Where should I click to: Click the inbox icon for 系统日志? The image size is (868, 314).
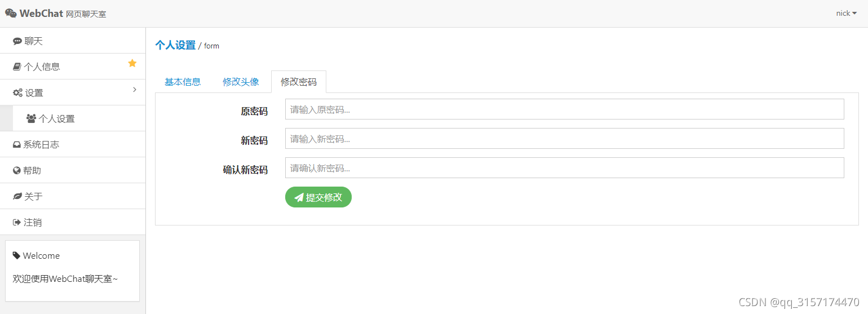pos(17,145)
